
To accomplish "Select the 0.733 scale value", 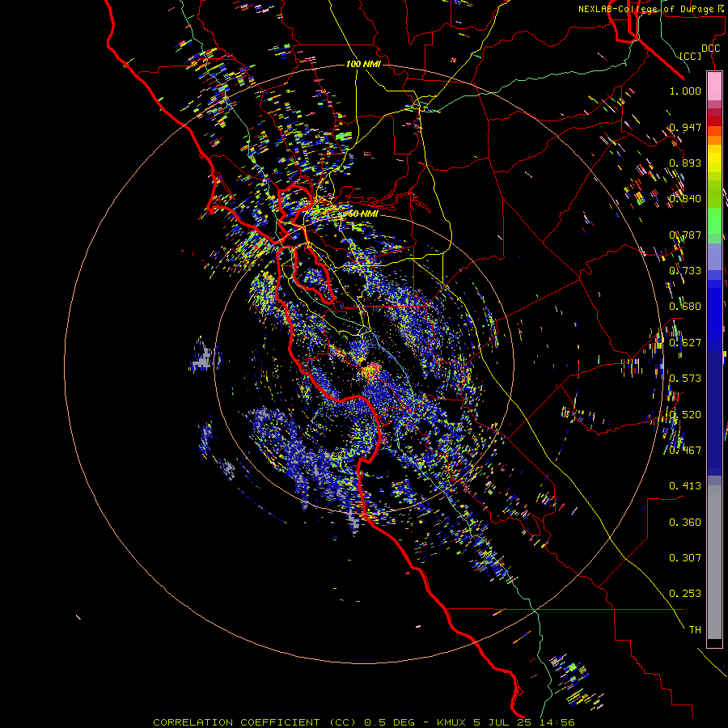I will tap(685, 271).
